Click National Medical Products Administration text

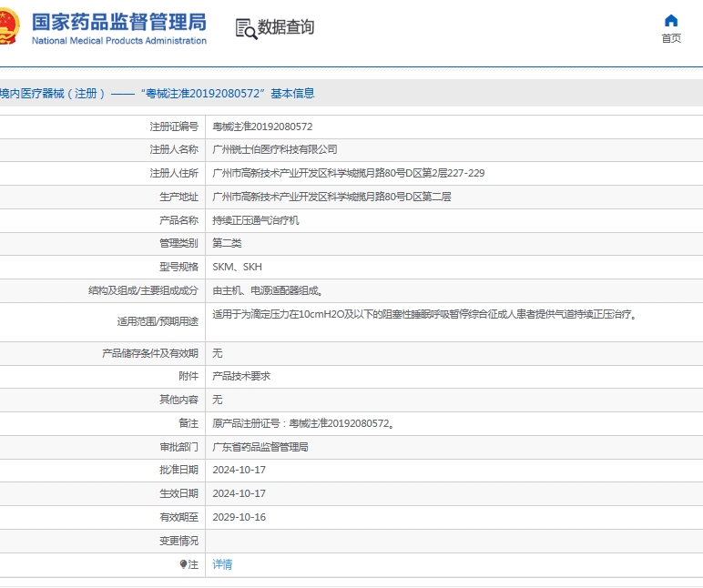tap(119, 41)
